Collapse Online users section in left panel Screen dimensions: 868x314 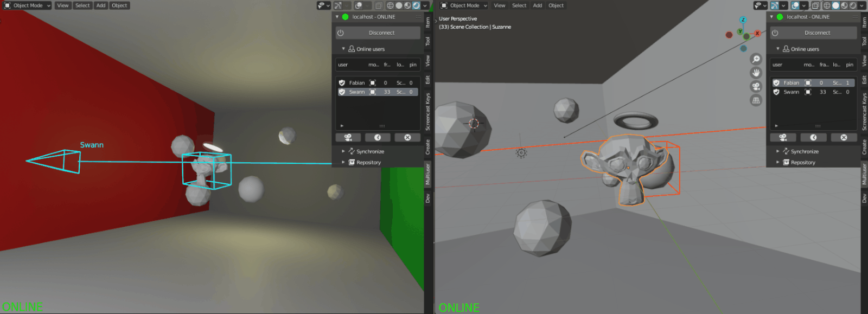[343, 49]
